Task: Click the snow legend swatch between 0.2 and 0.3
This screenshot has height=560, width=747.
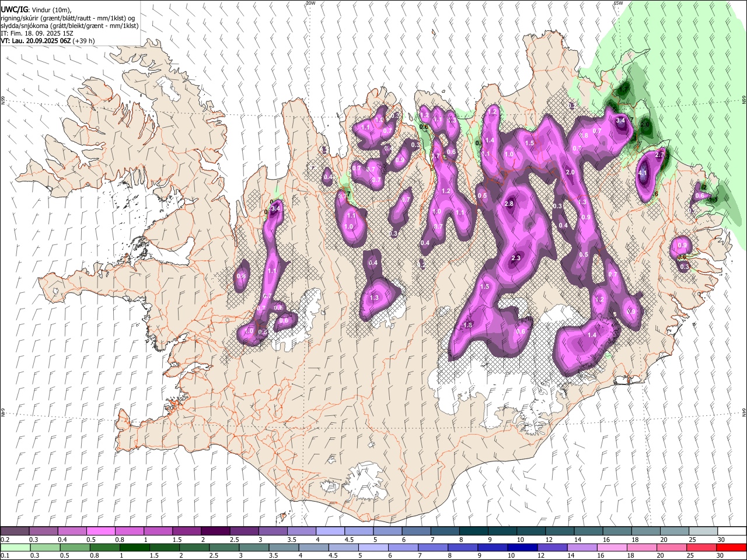Action: [x=15, y=531]
